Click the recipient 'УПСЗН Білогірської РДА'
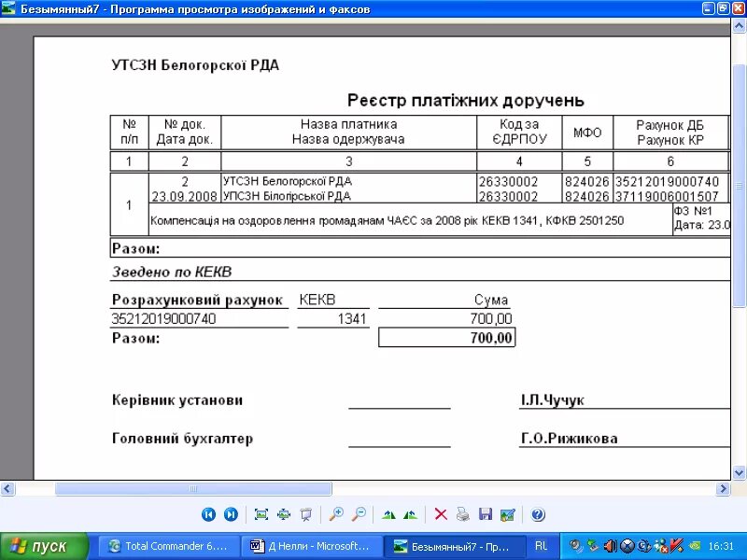The width and height of the screenshot is (747, 560). tap(287, 196)
